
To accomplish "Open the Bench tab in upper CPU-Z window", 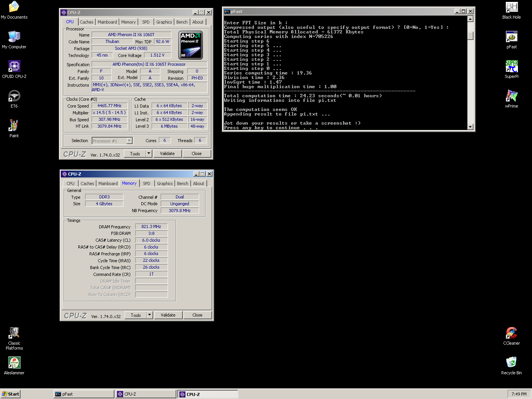I will (x=182, y=22).
